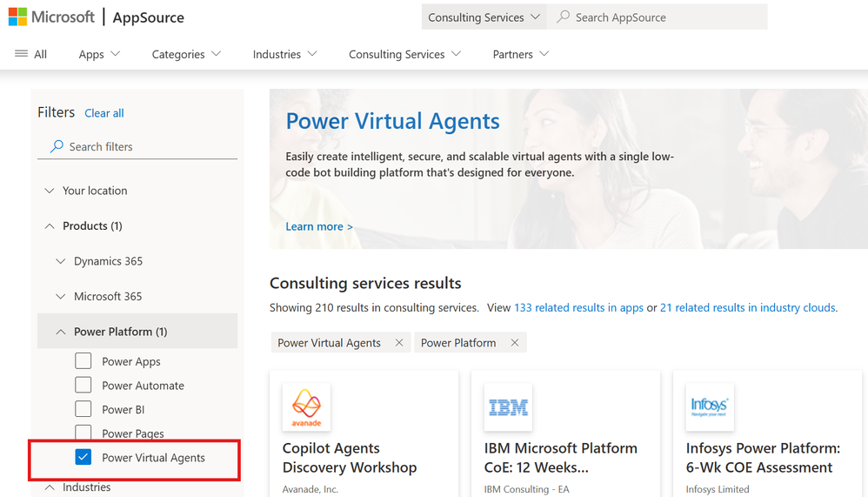
Task: Focus the Search AppSource field
Action: pyautogui.click(x=658, y=17)
